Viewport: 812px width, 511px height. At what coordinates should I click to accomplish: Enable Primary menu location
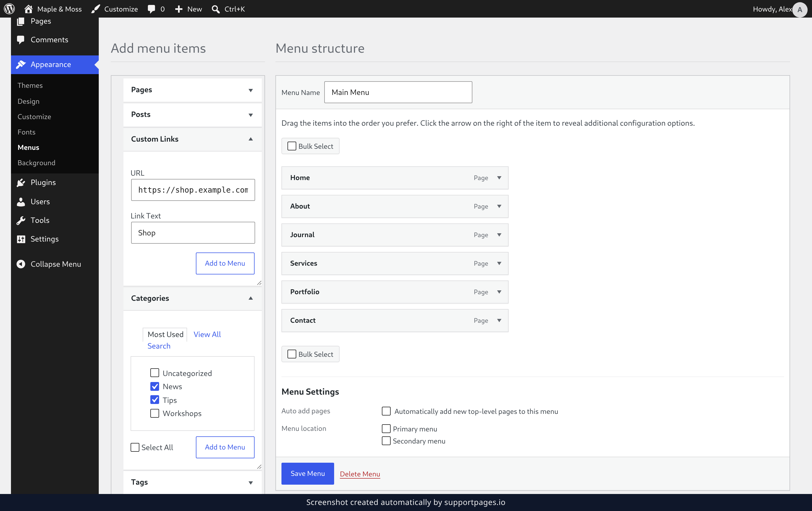[x=386, y=429]
